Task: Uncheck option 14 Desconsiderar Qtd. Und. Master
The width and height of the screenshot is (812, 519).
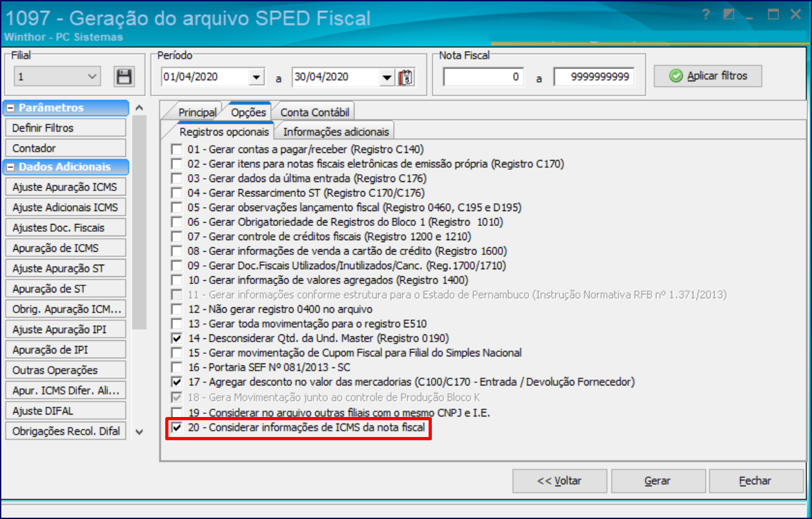Action: tap(176, 338)
